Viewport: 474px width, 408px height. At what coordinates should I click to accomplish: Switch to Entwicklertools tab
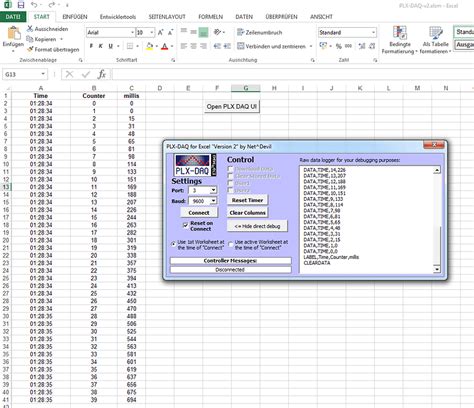point(118,17)
